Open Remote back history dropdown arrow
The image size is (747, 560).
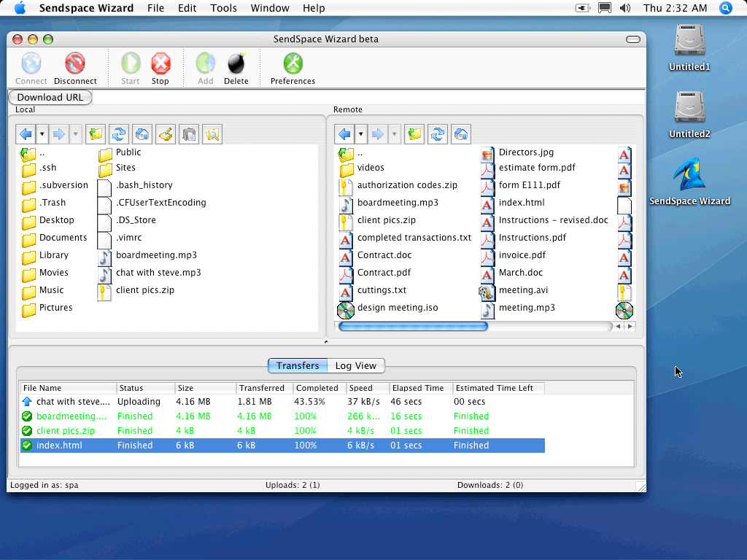(x=360, y=134)
